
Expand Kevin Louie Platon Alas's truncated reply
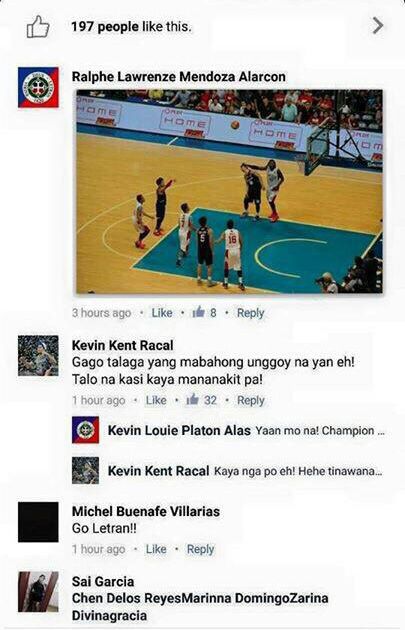320,431
